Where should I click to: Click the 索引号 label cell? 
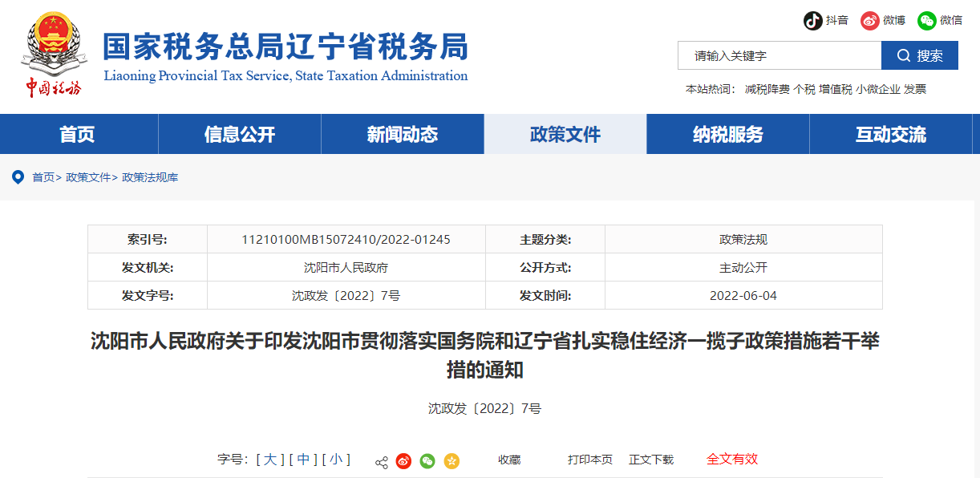tap(148, 239)
